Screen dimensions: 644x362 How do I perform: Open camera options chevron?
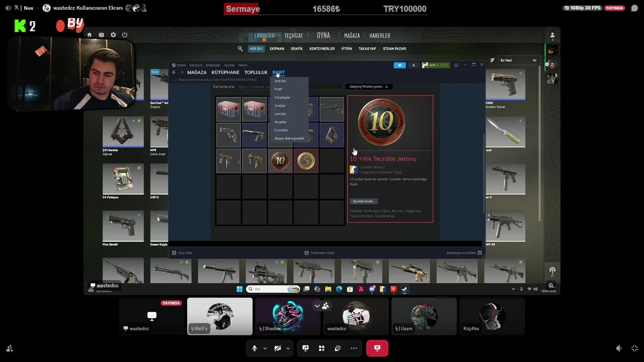tap(288, 348)
